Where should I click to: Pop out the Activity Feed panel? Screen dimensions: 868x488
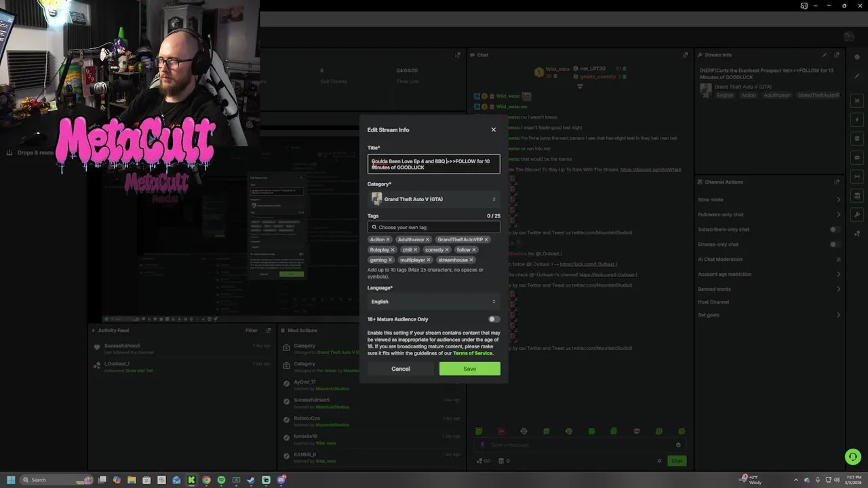[269, 331]
